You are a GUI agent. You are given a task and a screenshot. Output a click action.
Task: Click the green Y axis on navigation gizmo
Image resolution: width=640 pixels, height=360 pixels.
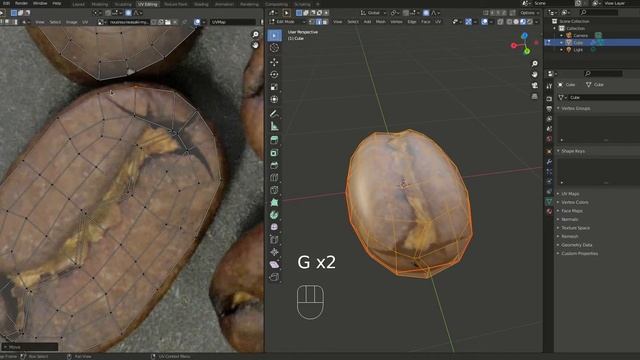[x=527, y=51]
